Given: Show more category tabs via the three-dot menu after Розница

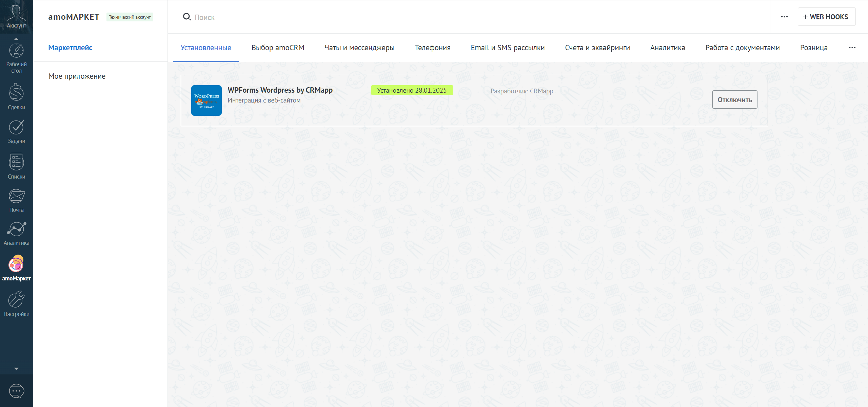Looking at the screenshot, I should tap(852, 48).
